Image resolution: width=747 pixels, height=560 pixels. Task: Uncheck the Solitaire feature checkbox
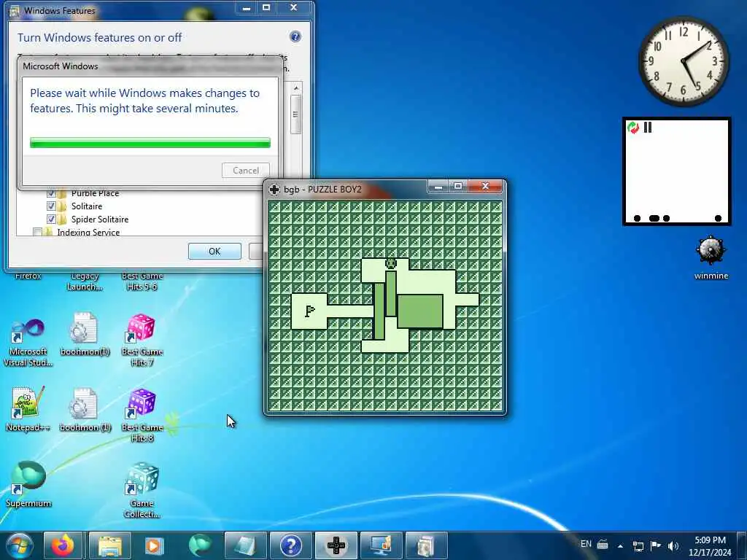pos(52,206)
